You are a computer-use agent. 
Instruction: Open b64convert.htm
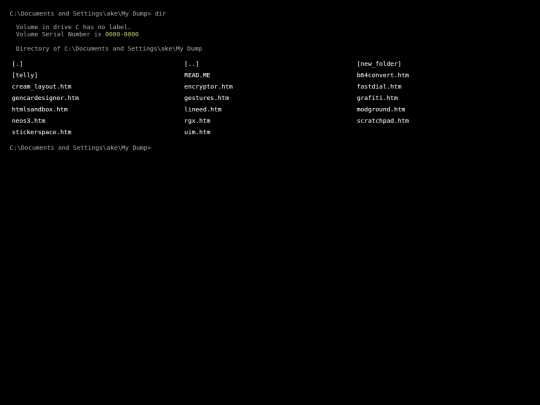[383, 75]
